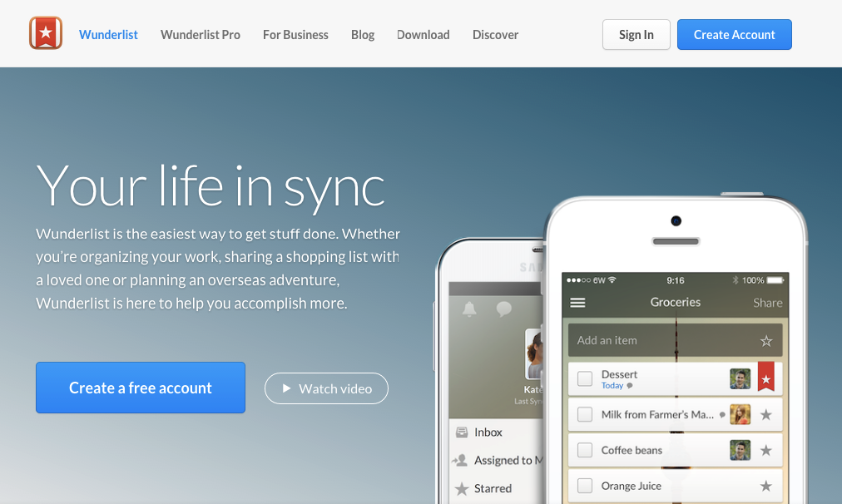This screenshot has width=842, height=504.
Task: Check the Milk from Farmer's Ma... checkbox
Action: pos(585,414)
